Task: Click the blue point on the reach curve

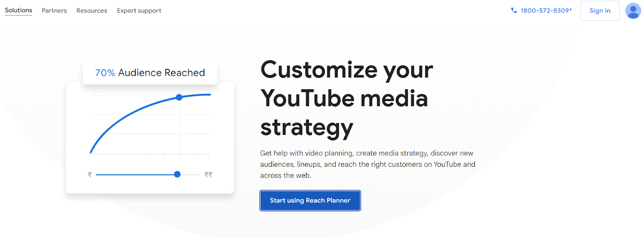Action: click(179, 97)
